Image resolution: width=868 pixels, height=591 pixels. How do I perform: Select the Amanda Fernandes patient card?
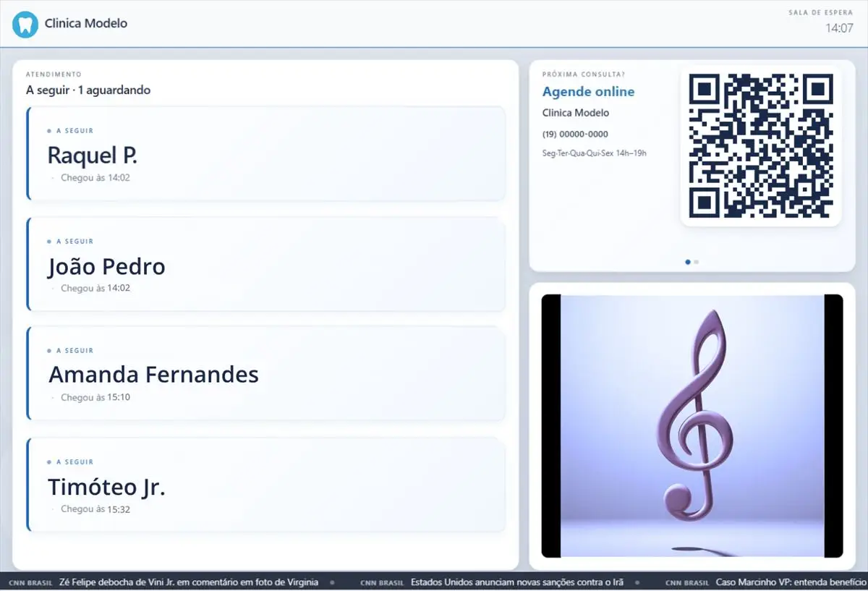(x=266, y=373)
